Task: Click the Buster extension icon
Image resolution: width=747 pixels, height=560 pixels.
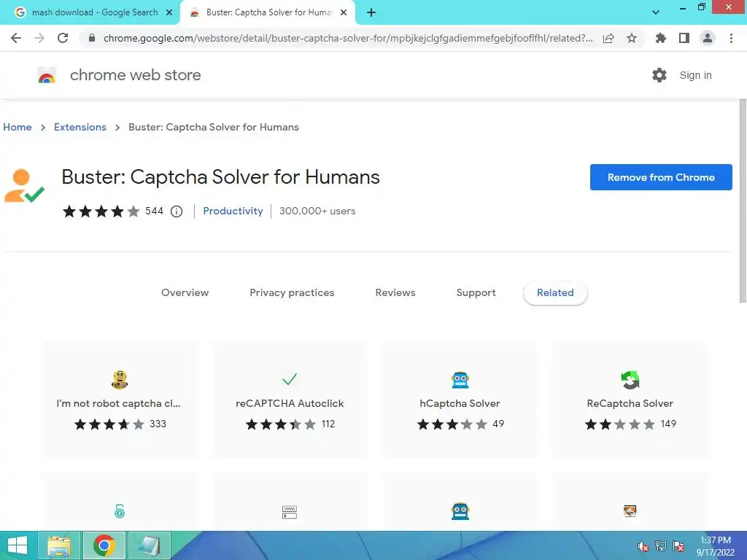Action: coord(24,186)
